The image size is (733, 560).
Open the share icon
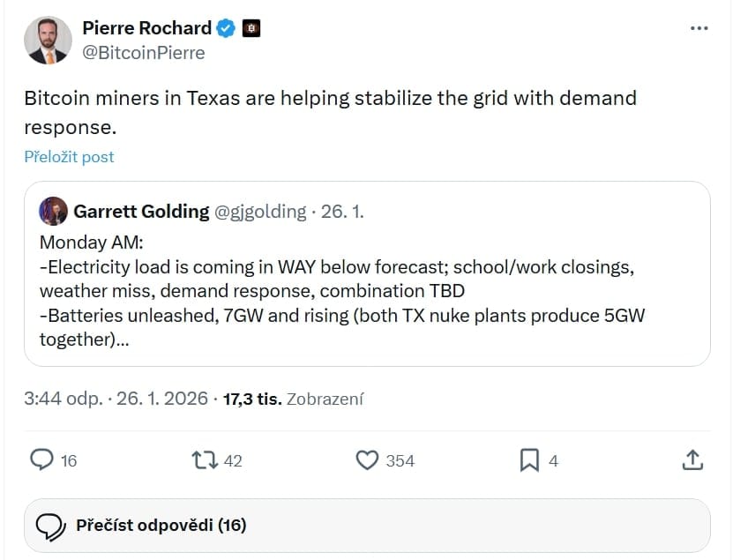click(x=693, y=460)
